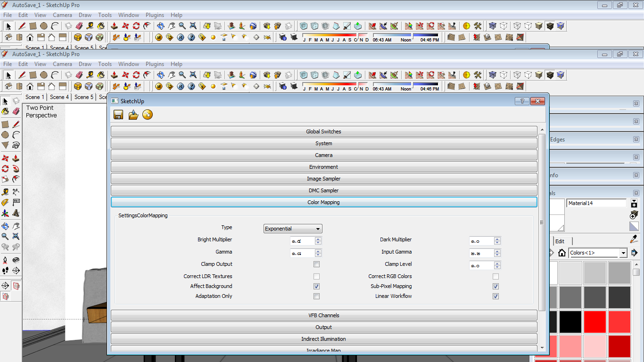The image size is (644, 362).
Task: Pick the bright red color swatch
Action: 595,322
